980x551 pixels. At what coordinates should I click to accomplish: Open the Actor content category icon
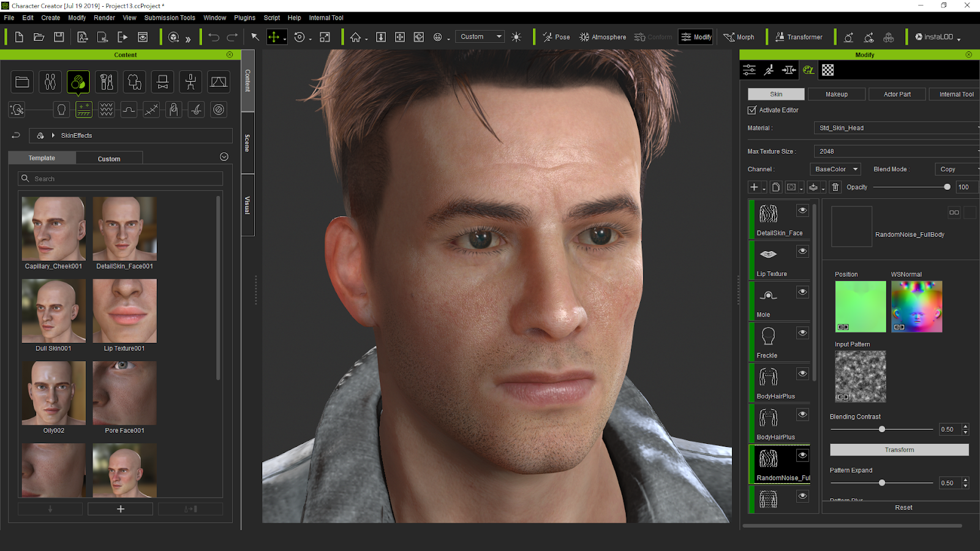pyautogui.click(x=50, y=82)
